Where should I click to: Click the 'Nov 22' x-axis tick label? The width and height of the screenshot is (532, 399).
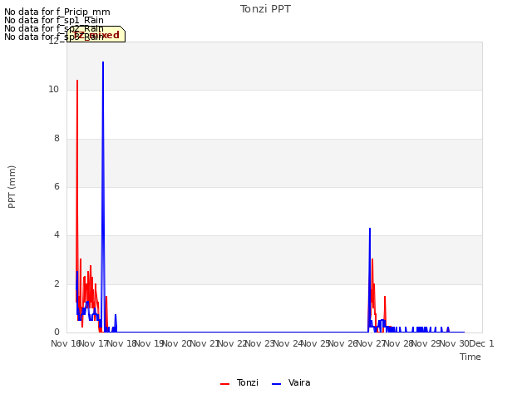pos(232,343)
